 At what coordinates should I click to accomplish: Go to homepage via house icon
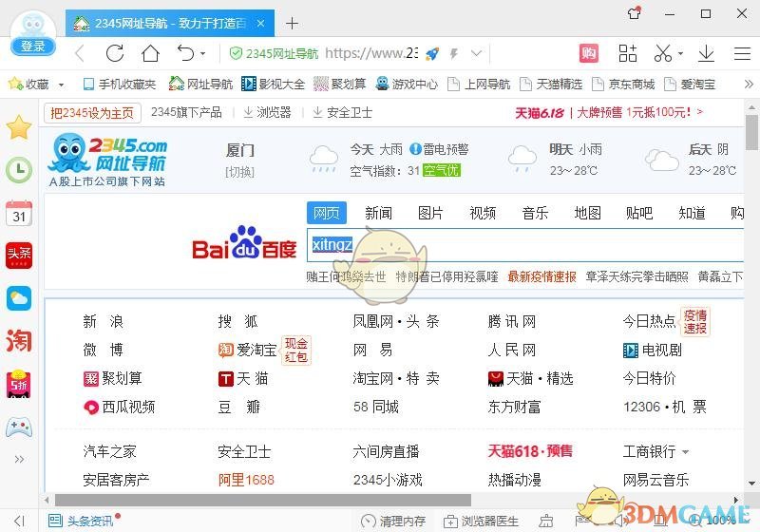coord(150,53)
